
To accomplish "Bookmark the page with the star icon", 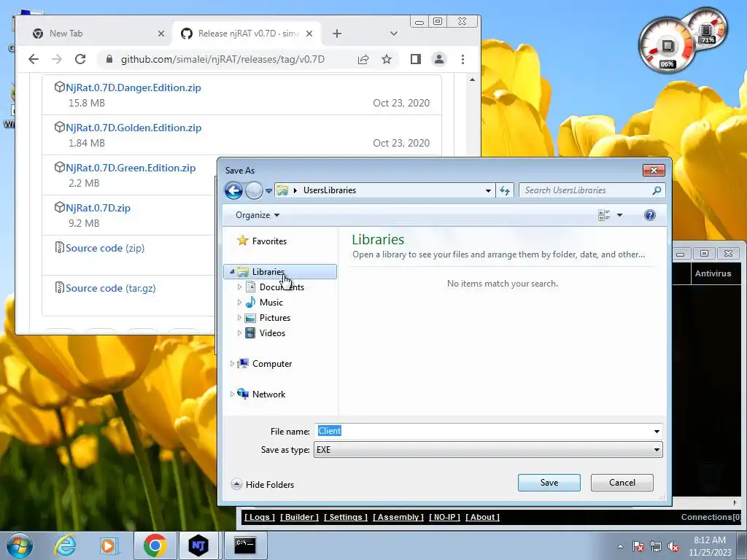I will pos(387,59).
